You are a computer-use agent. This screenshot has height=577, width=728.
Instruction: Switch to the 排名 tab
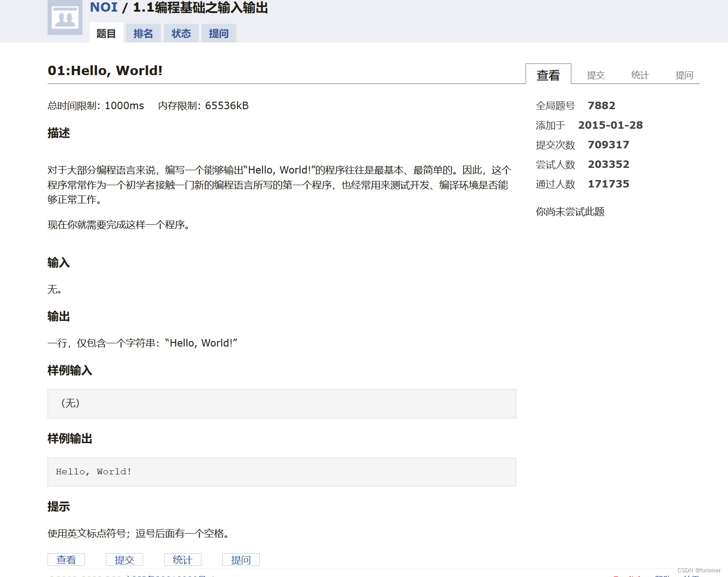[143, 33]
